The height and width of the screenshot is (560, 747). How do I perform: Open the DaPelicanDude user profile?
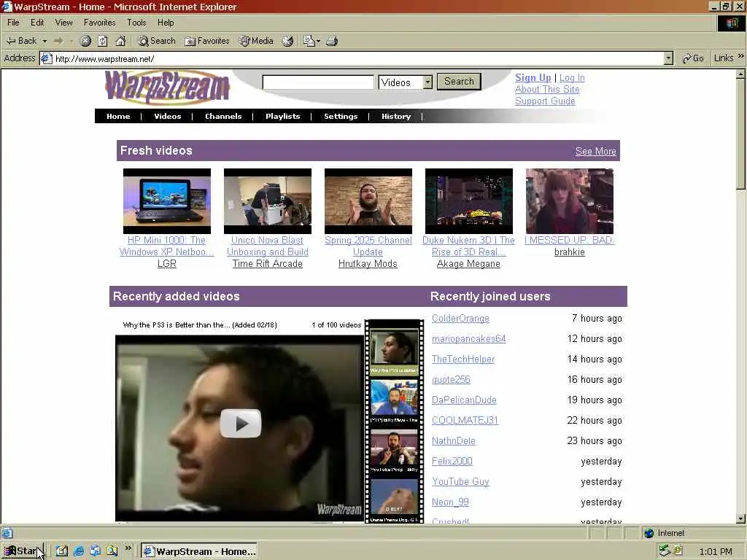(464, 400)
